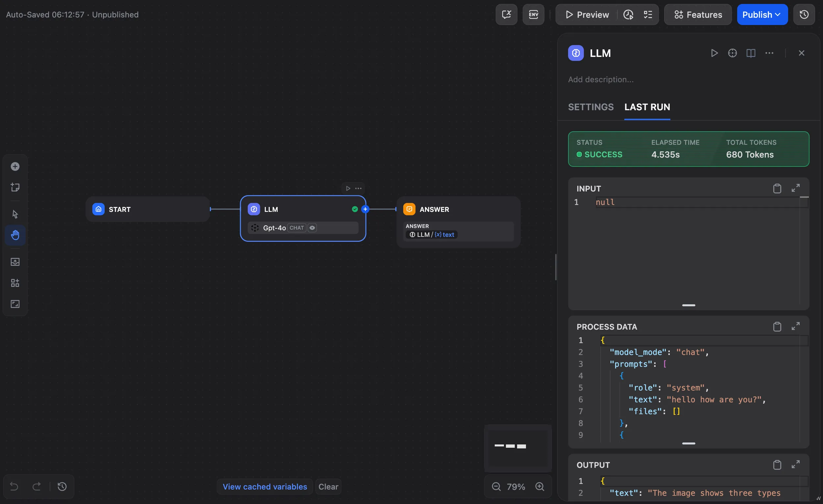823x504 pixels.
Task: Open LLM panel more options menu
Action: [x=769, y=53]
